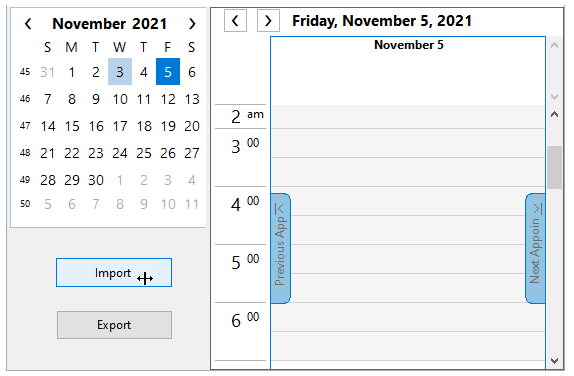Click the scheduler scroll up arrow
The height and width of the screenshot is (376, 574).
click(555, 114)
